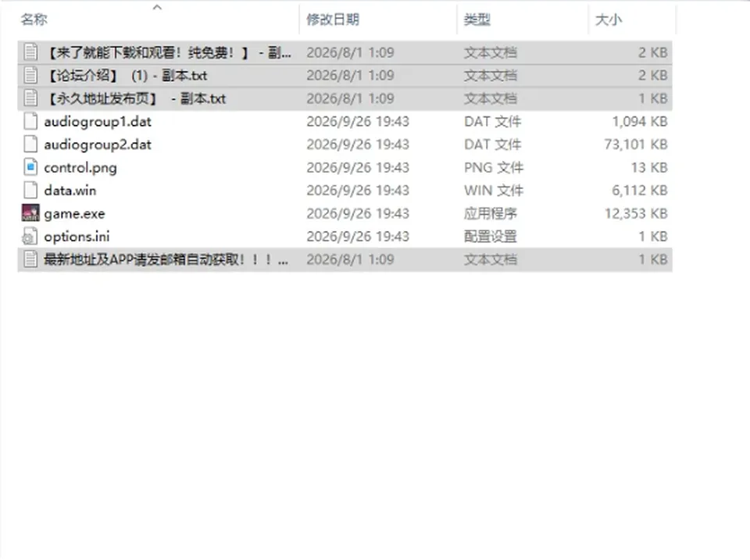Click the game.exe application icon

point(30,213)
